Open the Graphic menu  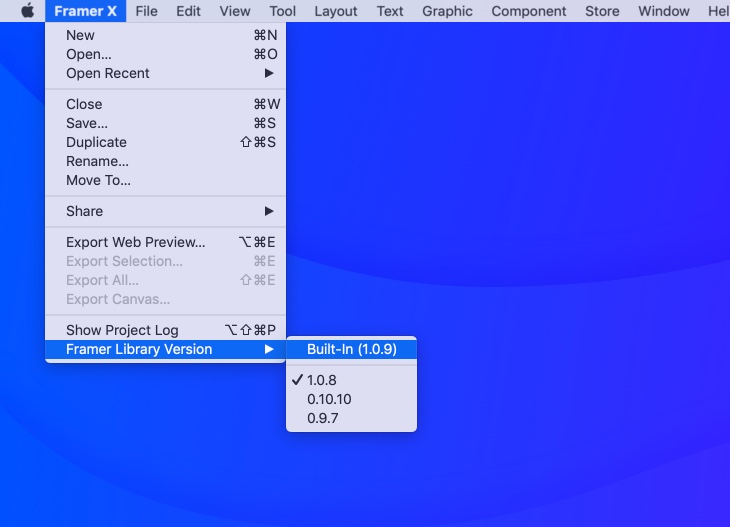coord(447,11)
